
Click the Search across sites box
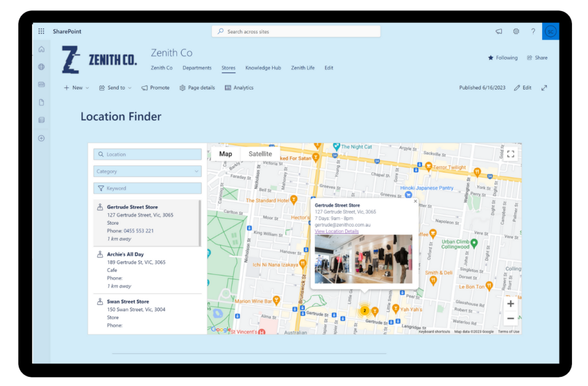coord(296,32)
